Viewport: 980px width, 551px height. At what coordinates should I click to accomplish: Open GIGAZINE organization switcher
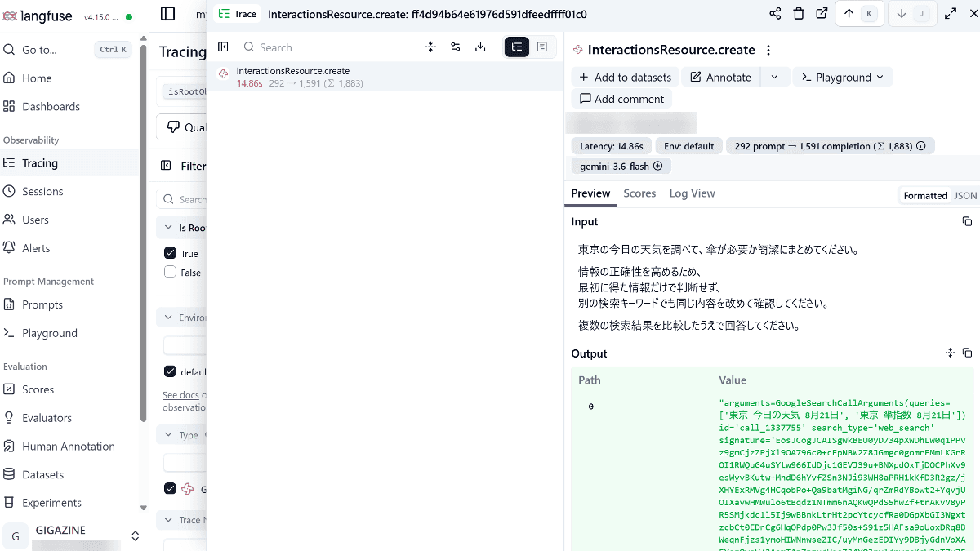pos(72,535)
